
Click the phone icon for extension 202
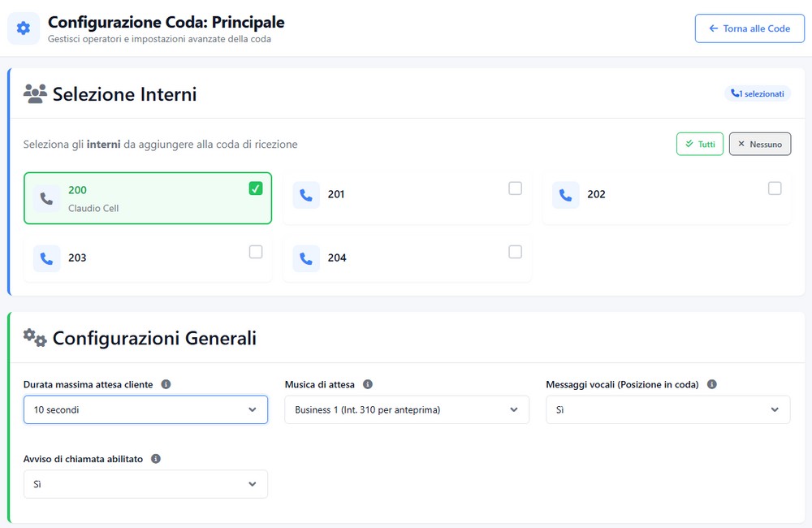[566, 195]
